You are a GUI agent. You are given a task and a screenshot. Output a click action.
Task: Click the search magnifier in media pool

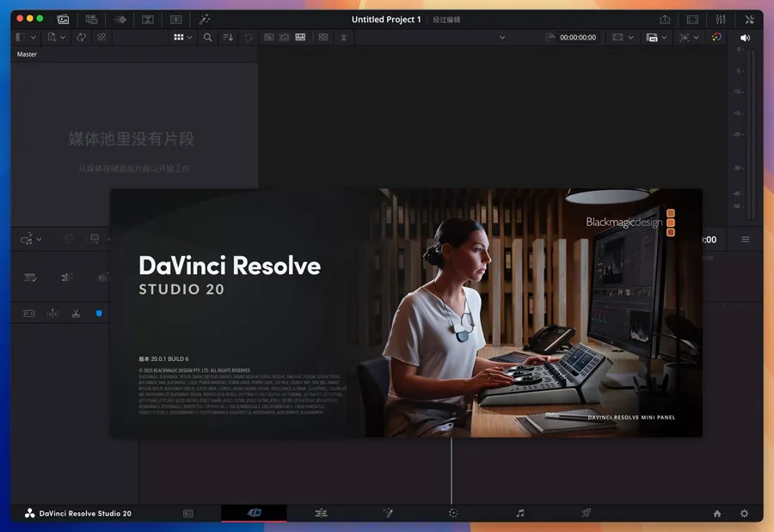click(207, 38)
